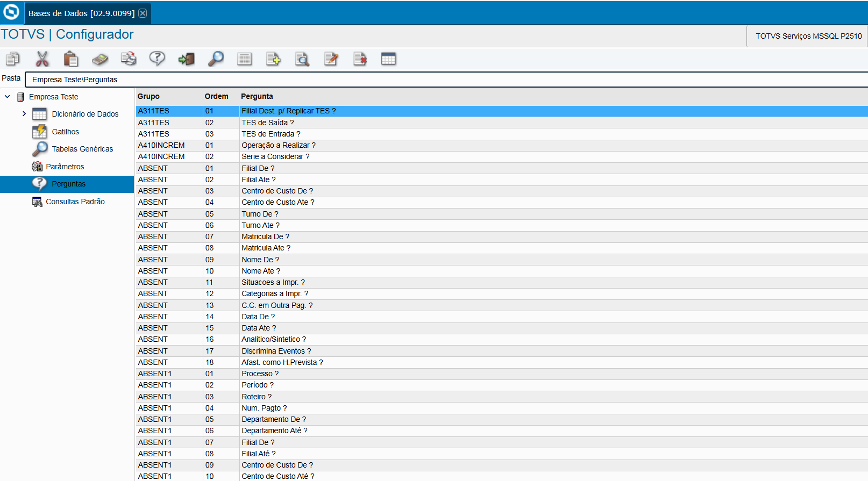This screenshot has width=868, height=481.
Task: Select row 'Nome De ?'
Action: point(501,260)
